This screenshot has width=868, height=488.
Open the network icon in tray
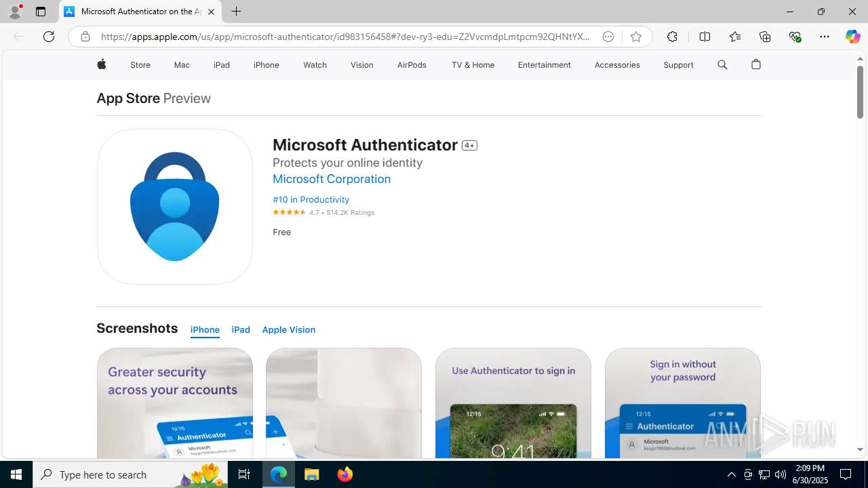coord(764,474)
